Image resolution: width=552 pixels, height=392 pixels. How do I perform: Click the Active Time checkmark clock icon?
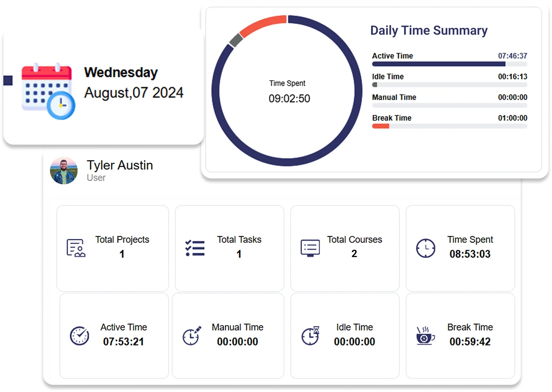pyautogui.click(x=79, y=336)
